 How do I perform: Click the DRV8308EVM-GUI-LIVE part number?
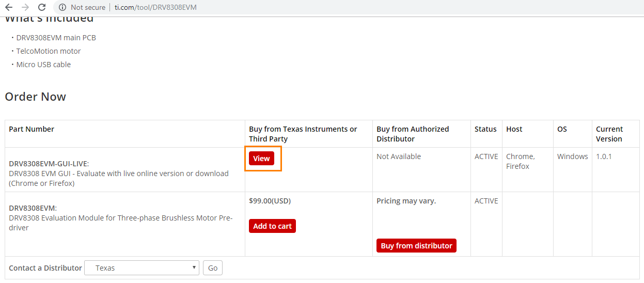tap(48, 164)
